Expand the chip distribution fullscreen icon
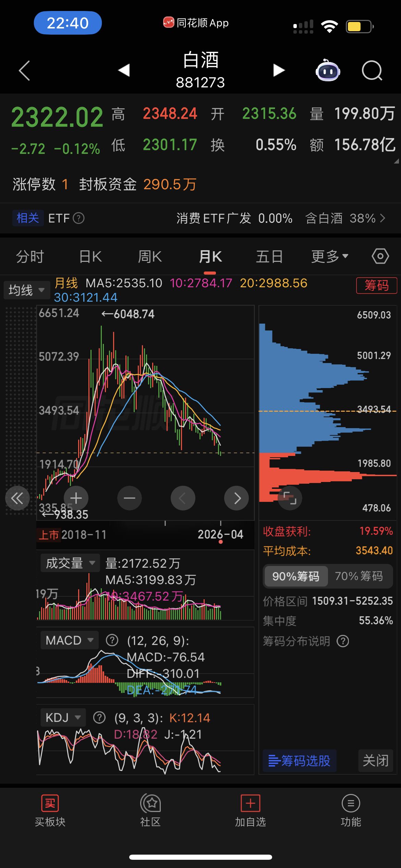The width and height of the screenshot is (401, 868). pos(290,498)
